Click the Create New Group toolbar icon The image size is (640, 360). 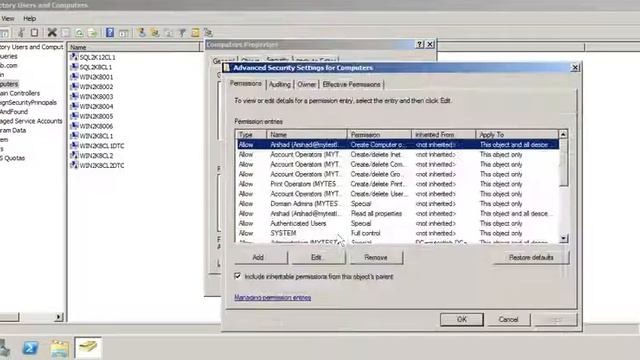click(155, 33)
